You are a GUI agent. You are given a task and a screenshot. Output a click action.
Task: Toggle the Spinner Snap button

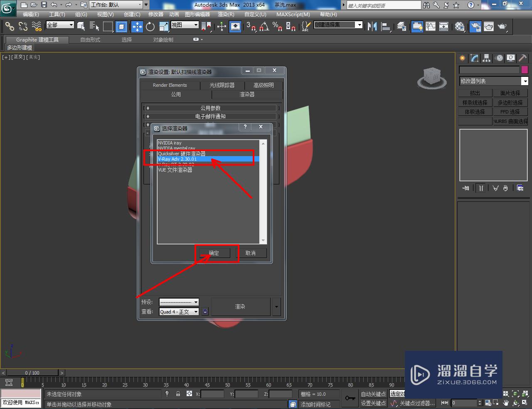[x=291, y=27]
